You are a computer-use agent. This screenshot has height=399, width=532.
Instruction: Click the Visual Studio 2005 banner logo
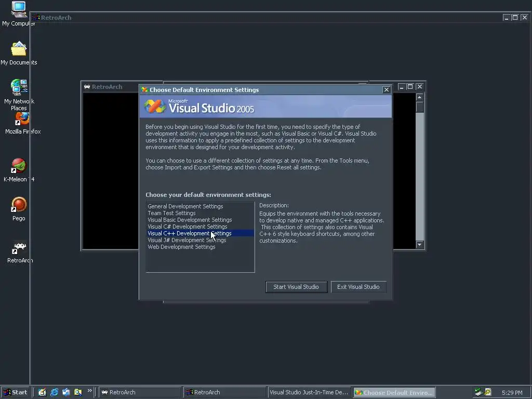point(199,107)
